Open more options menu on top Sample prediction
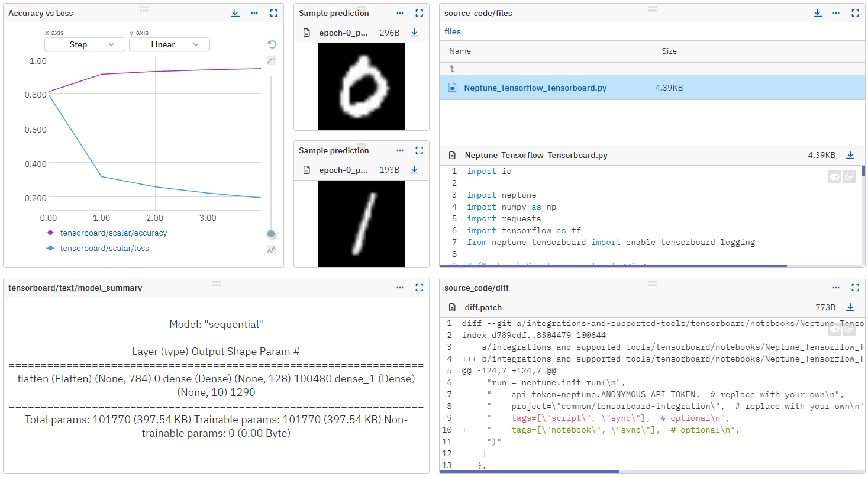Image resolution: width=868 pixels, height=477 pixels. pos(400,13)
